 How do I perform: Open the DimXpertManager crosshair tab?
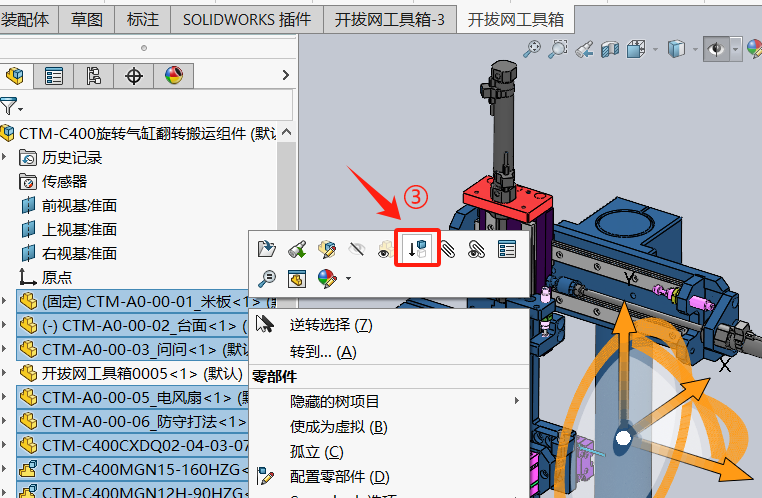[134, 76]
